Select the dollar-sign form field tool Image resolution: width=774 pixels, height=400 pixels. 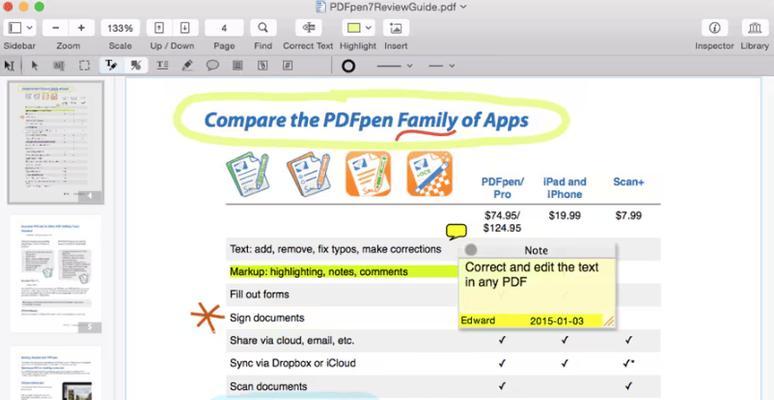point(263,65)
